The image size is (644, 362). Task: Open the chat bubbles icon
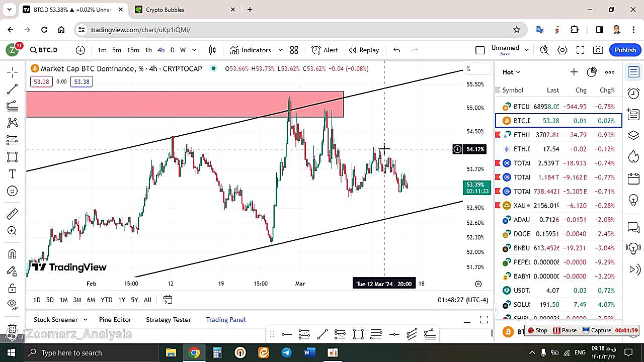point(633,227)
